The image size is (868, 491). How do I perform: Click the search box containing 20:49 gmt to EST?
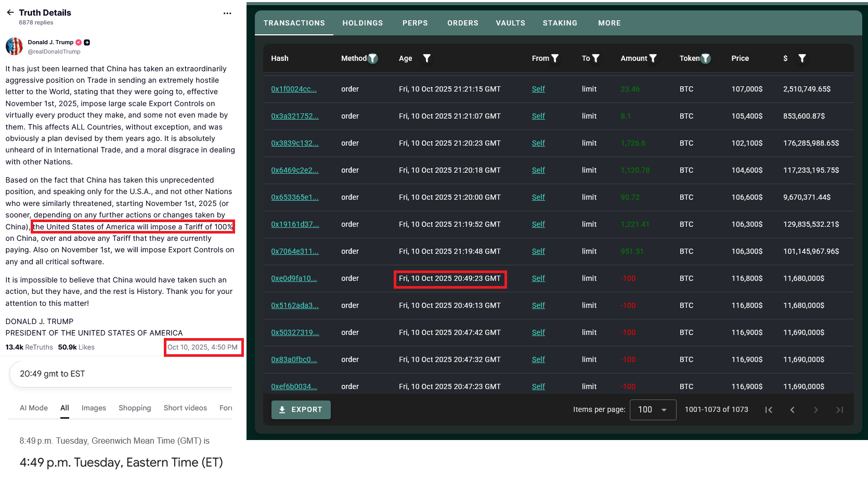point(121,374)
